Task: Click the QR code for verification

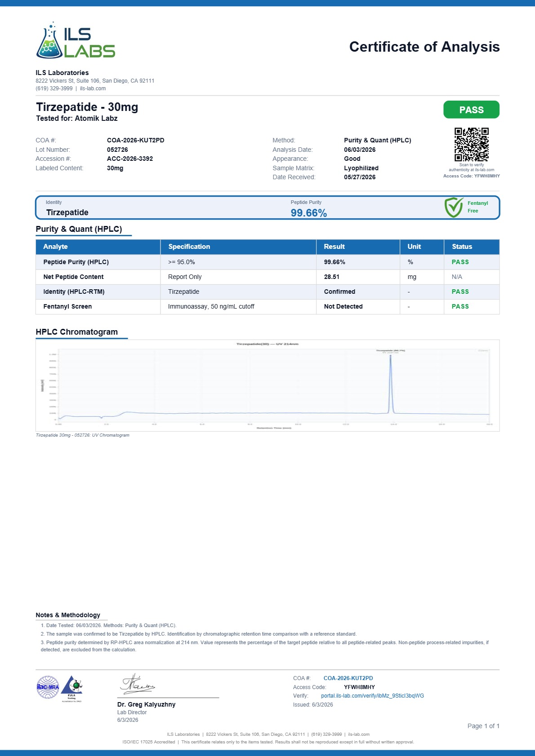Action: (471, 144)
